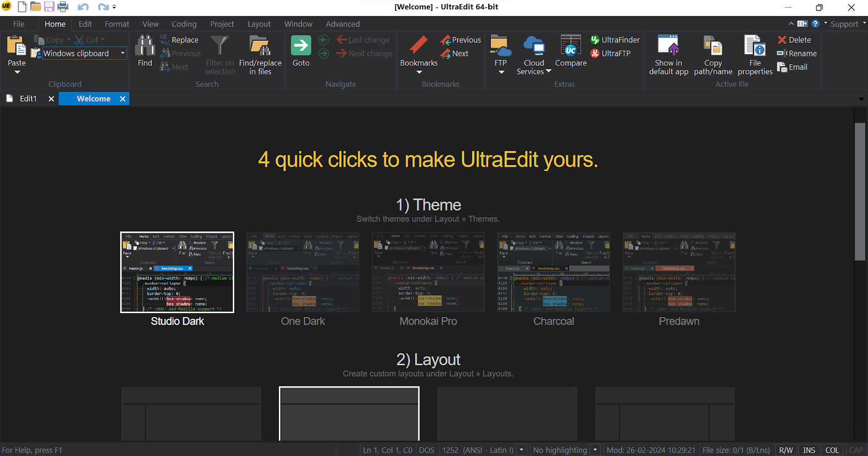Click the Paste icon in Clipboard group

click(16, 47)
